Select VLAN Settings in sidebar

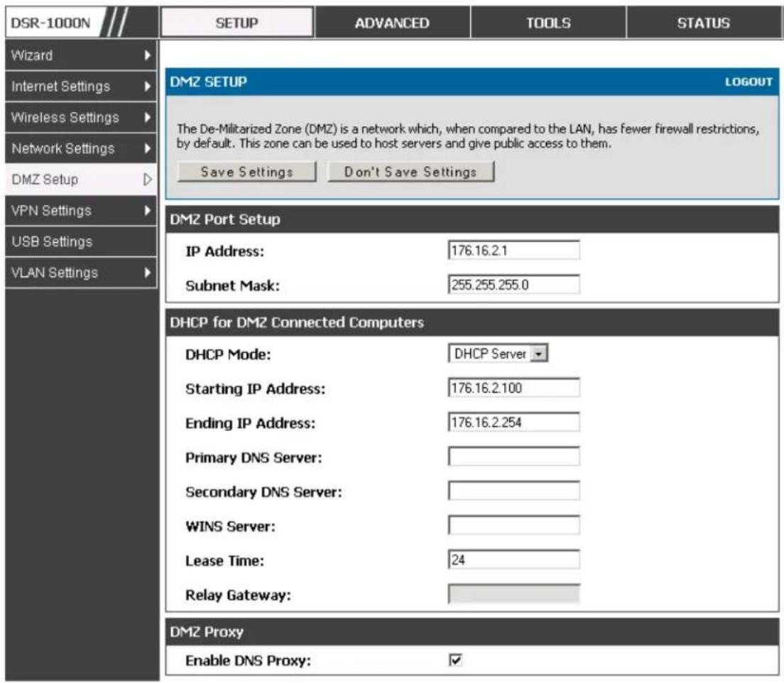(x=81, y=272)
